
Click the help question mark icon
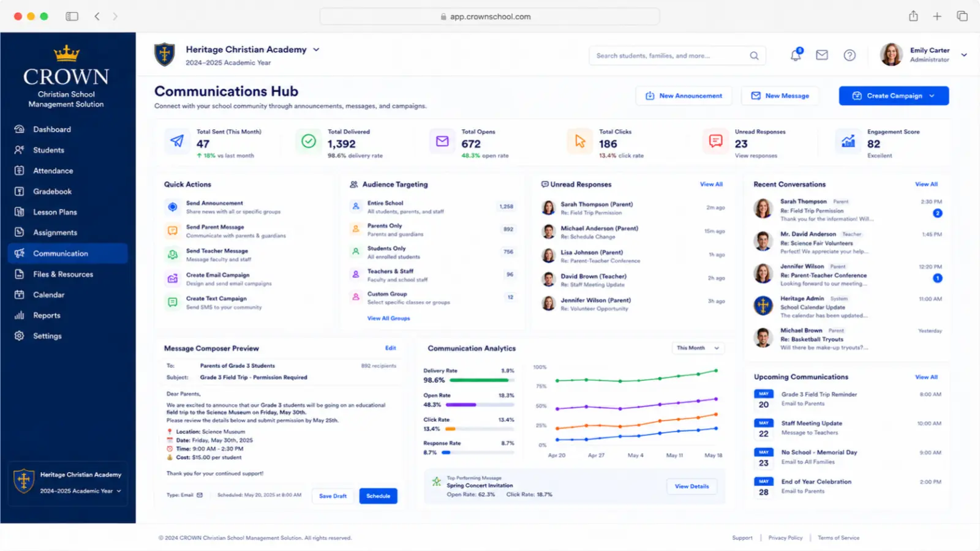point(850,55)
